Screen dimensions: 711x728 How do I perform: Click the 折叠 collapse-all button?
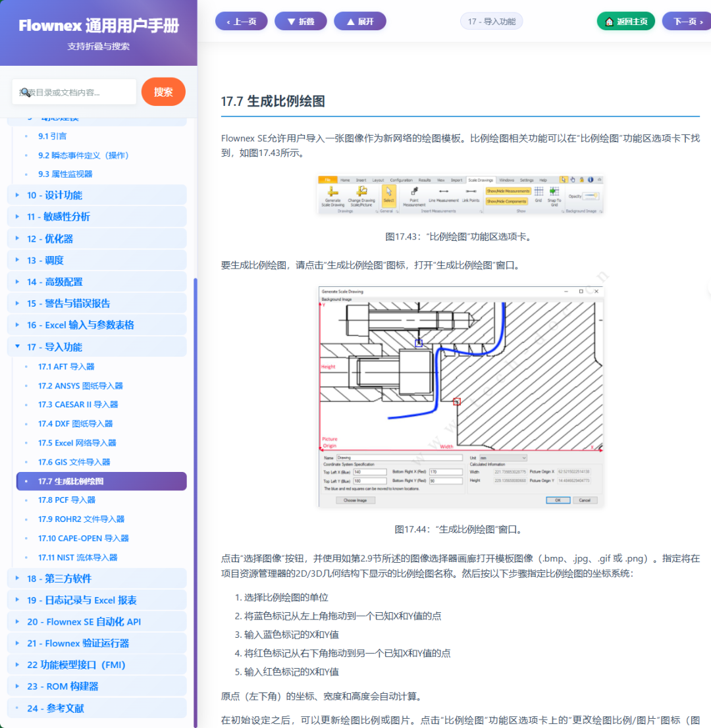tap(300, 21)
